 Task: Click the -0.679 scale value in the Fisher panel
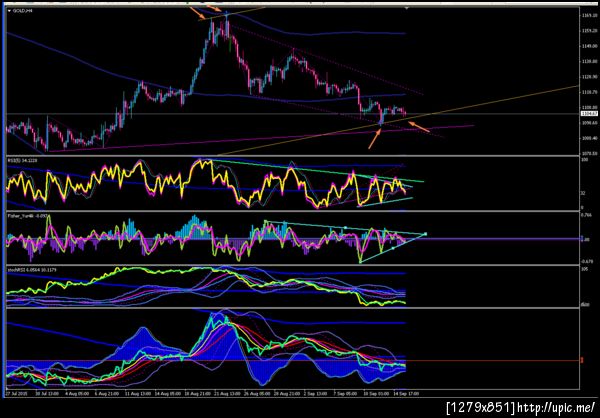(586, 261)
